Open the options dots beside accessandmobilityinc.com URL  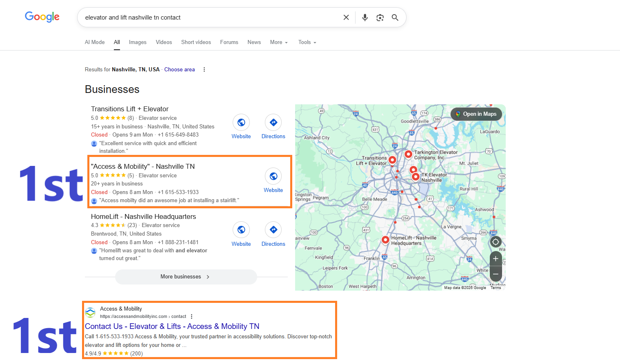click(x=191, y=317)
